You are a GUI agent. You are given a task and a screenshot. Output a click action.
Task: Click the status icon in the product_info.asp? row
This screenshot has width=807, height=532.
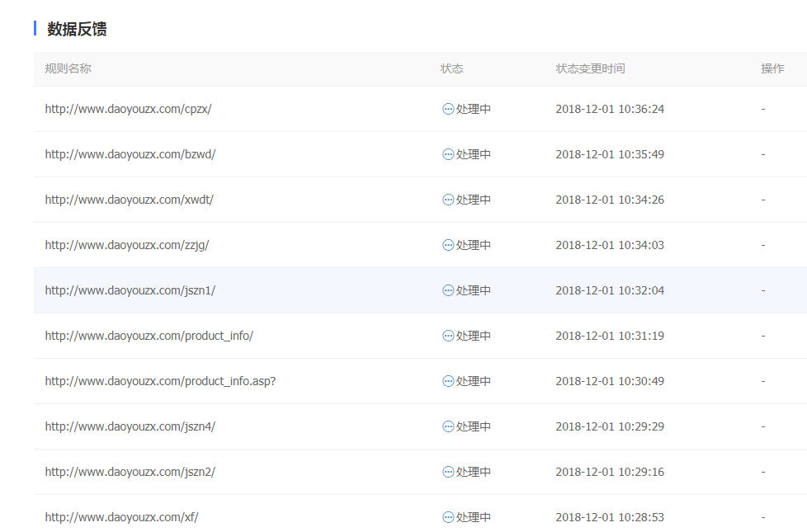tap(448, 381)
